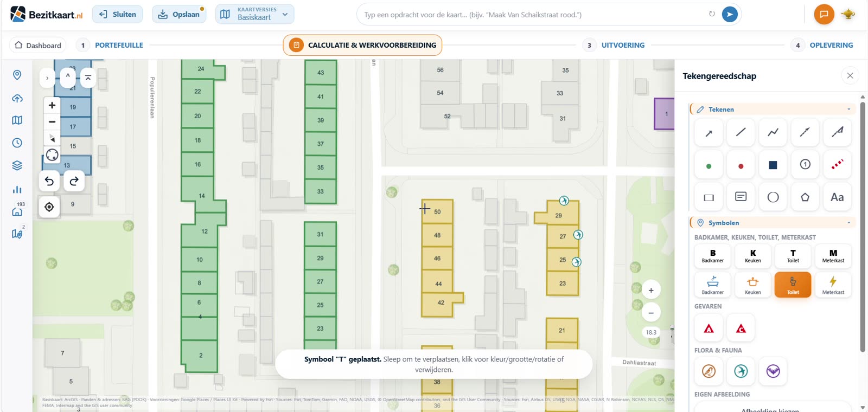Select the arrow drawing tool
The image size is (868, 412).
709,133
